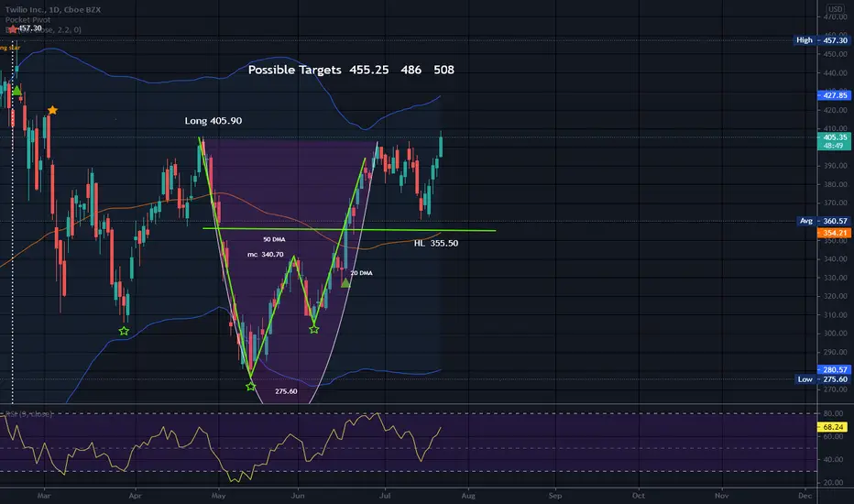Click the Long 405.90 annotation

point(213,120)
